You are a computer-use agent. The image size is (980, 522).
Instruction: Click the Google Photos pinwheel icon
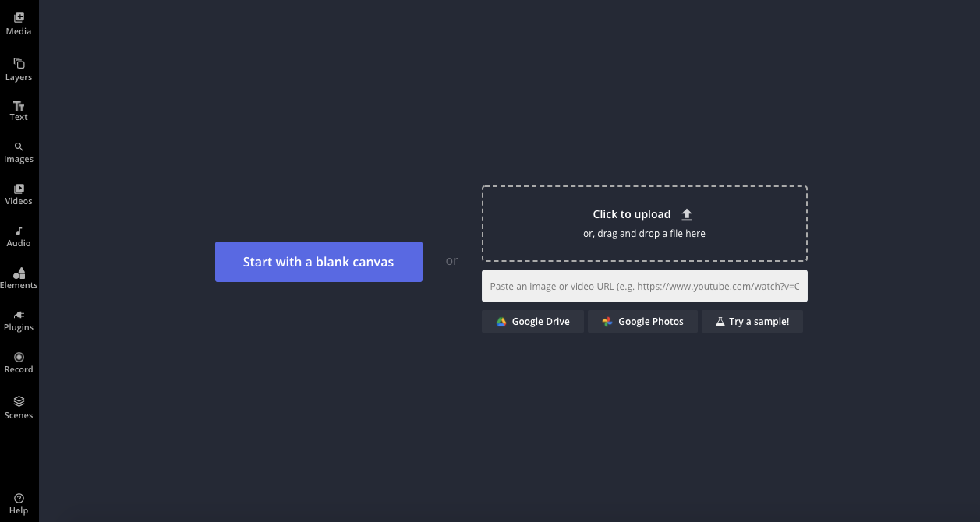[x=607, y=322]
